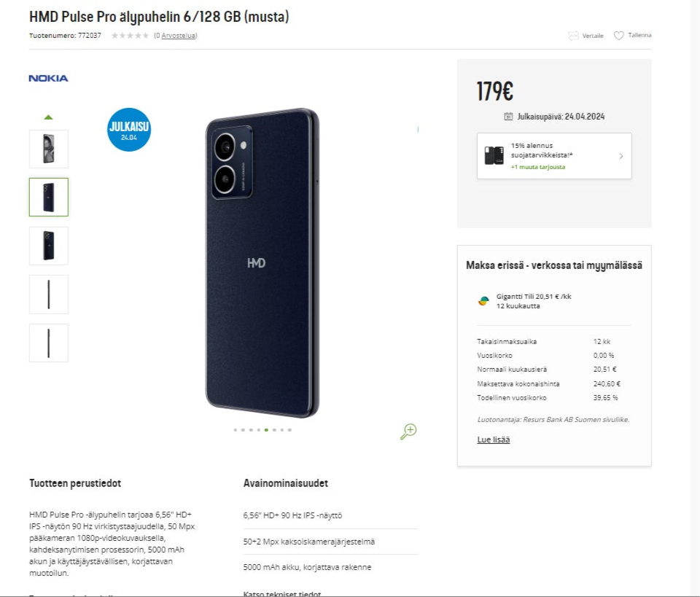Click the last image carousel dot
The image size is (700, 597).
click(x=289, y=430)
